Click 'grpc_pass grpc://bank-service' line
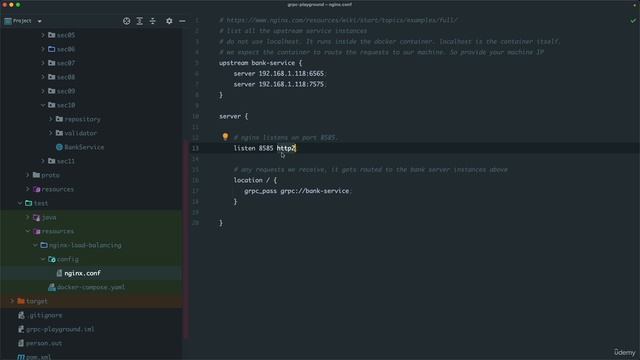 pos(297,191)
